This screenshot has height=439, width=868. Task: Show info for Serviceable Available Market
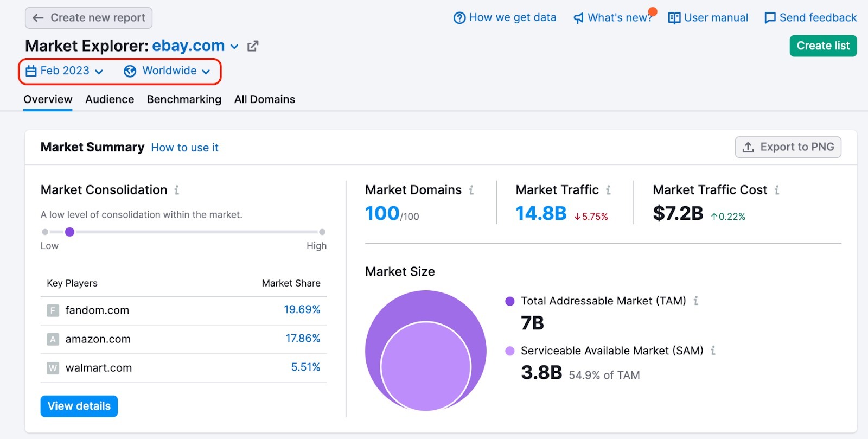713,351
